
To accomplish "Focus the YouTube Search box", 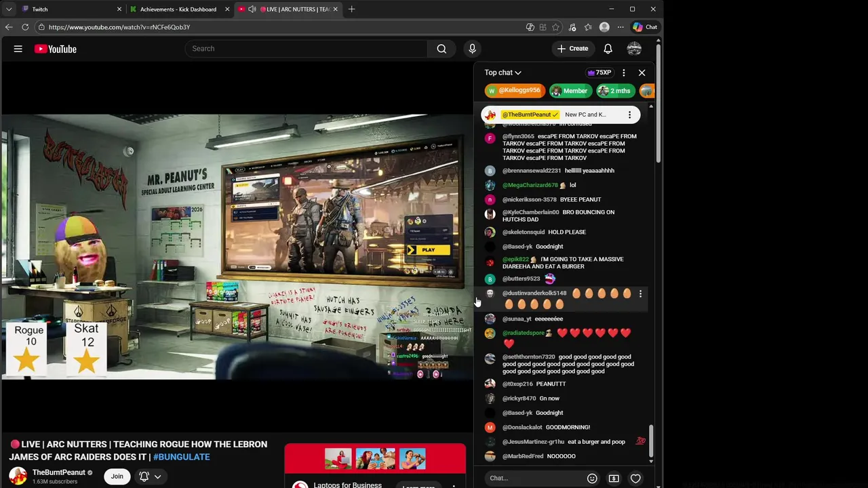I will coord(306,49).
